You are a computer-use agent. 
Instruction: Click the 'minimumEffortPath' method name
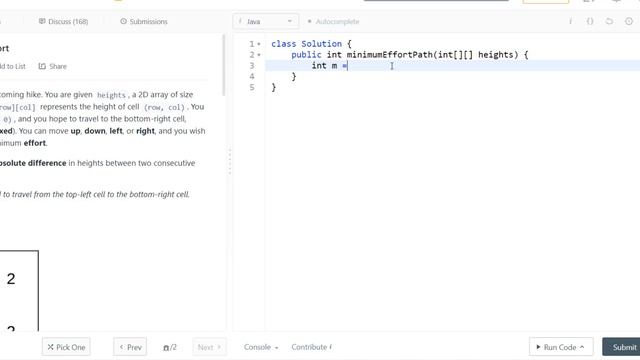pyautogui.click(x=389, y=55)
